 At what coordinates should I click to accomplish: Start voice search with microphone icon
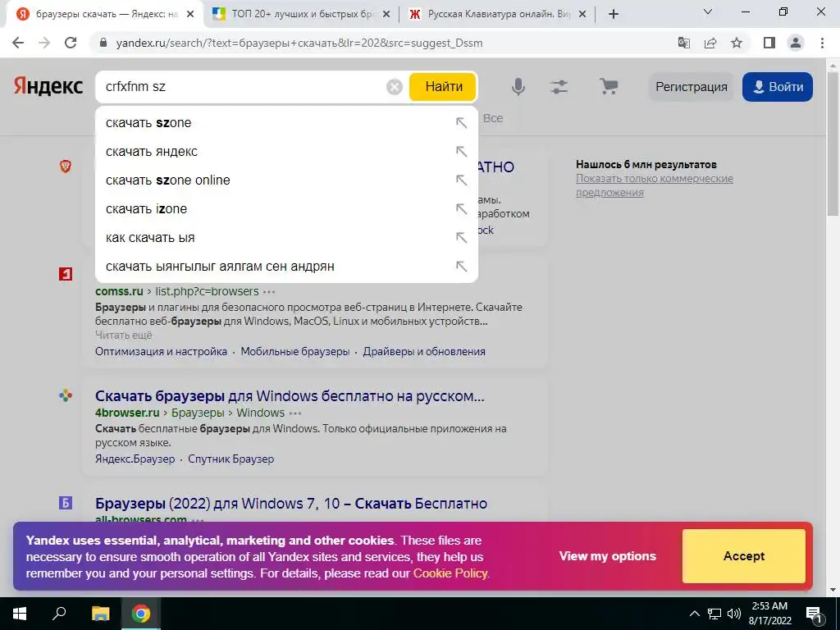click(x=518, y=86)
